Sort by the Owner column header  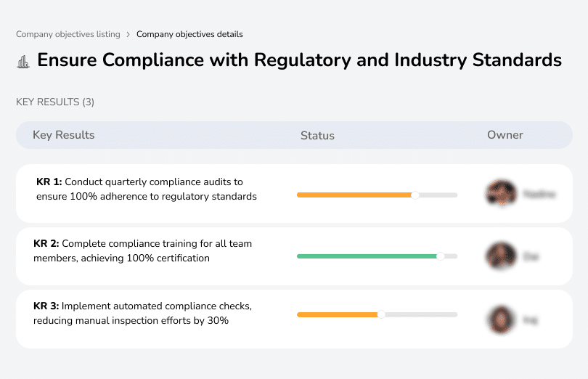(x=505, y=135)
